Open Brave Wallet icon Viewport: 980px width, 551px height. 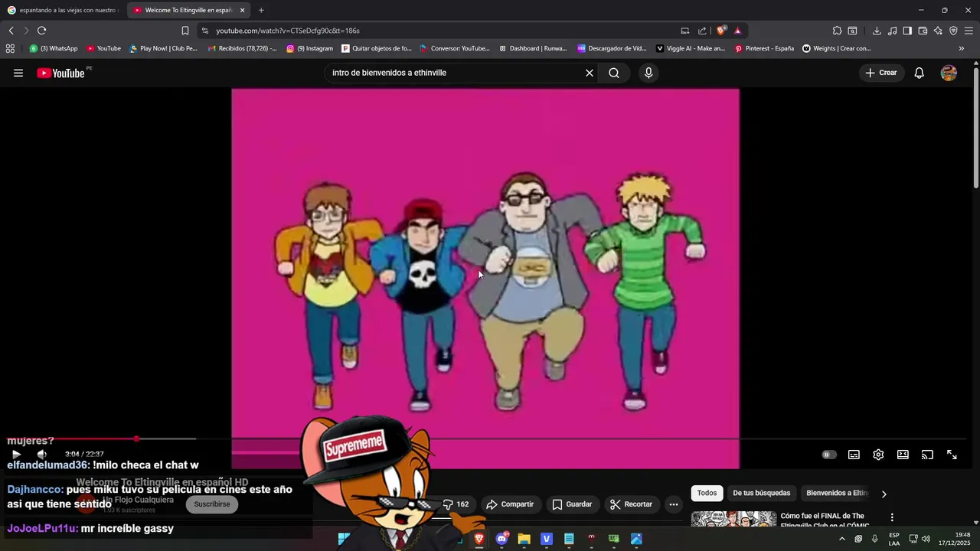pos(923,31)
